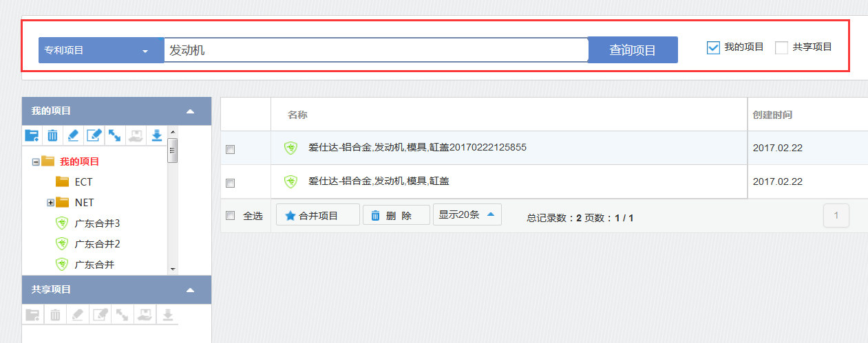Screen dimensions: 868x343
Task: Click the diagonal arrows move icon in 我的项目 toolbar
Action: [x=115, y=135]
